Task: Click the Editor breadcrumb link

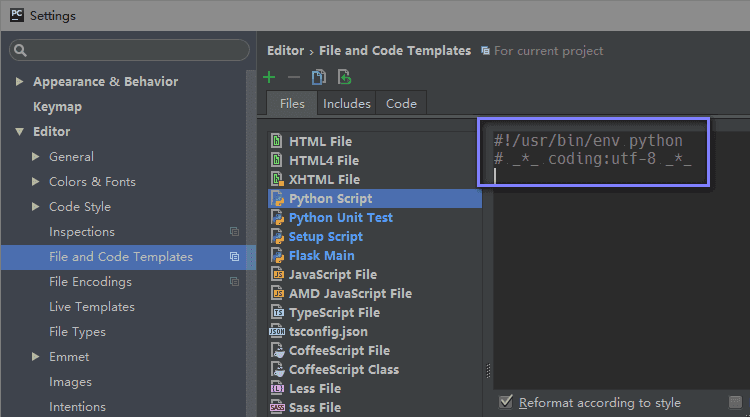Action: pyautogui.click(x=286, y=50)
